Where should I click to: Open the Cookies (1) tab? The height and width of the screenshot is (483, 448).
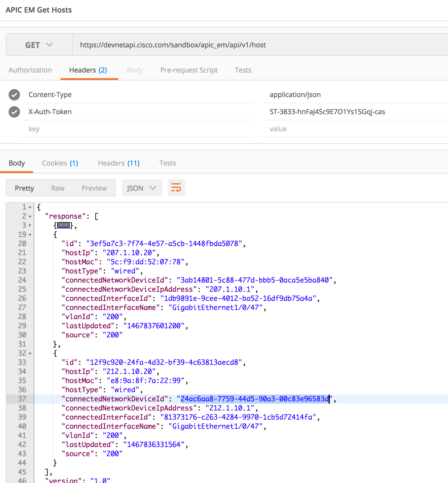[x=60, y=163]
